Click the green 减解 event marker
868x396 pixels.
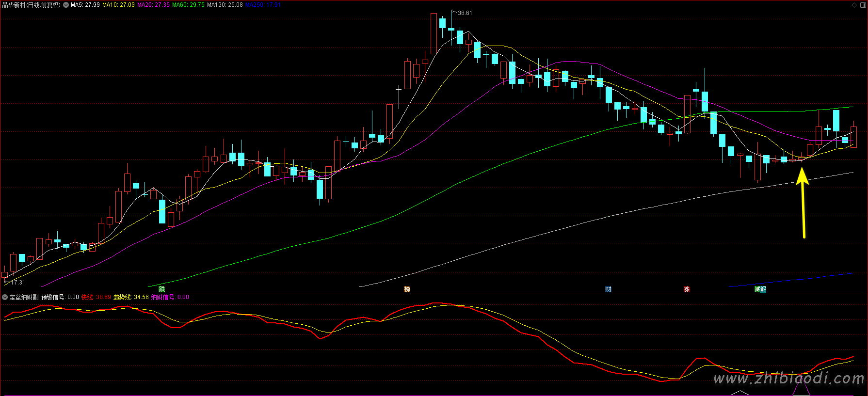(760, 289)
